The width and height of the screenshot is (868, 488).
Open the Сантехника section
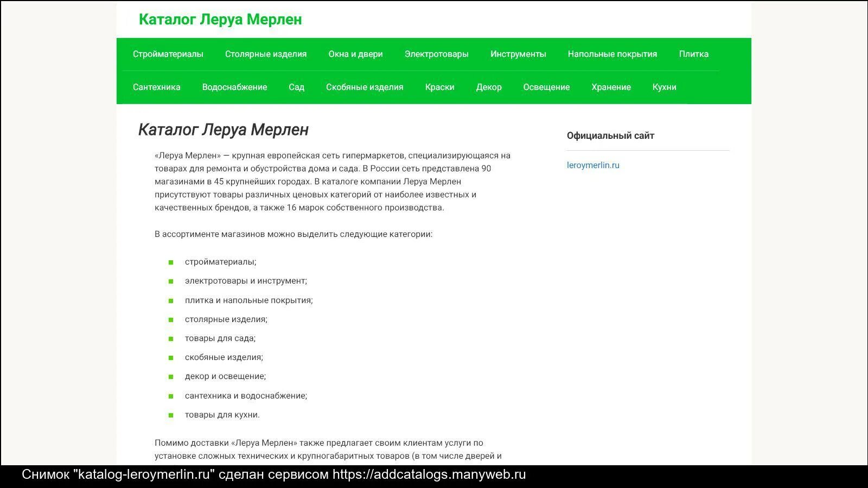tap(157, 87)
